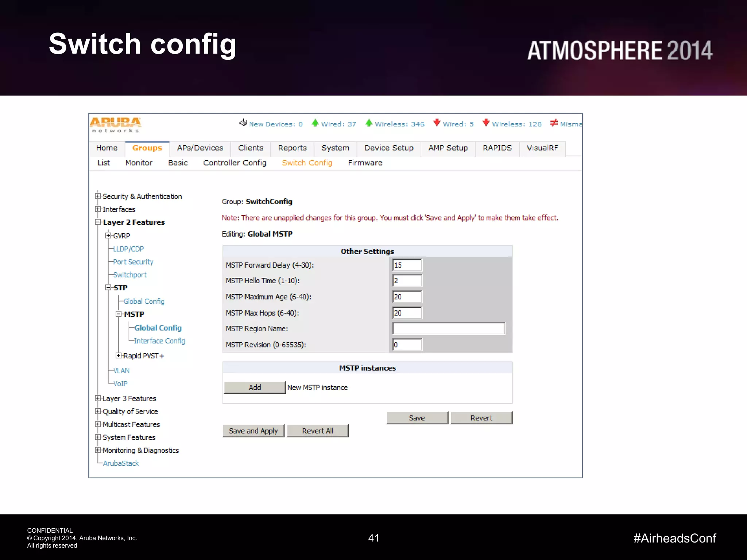Open the Controller Config sub-tab
This screenshot has height=560, width=747.
[x=235, y=163]
